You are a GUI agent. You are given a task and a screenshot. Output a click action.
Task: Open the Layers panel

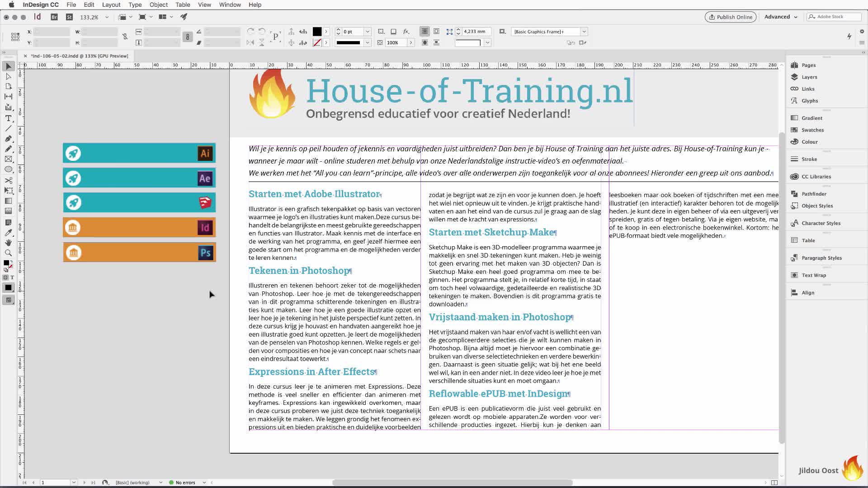809,77
